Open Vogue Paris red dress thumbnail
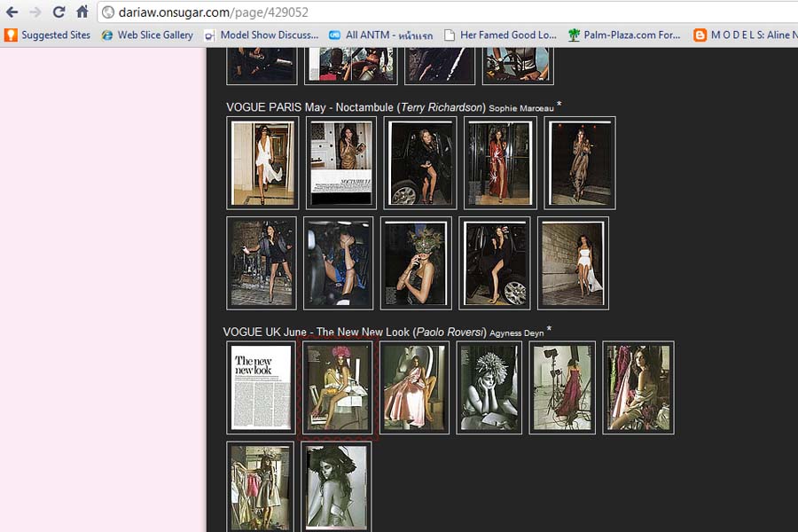 500,163
